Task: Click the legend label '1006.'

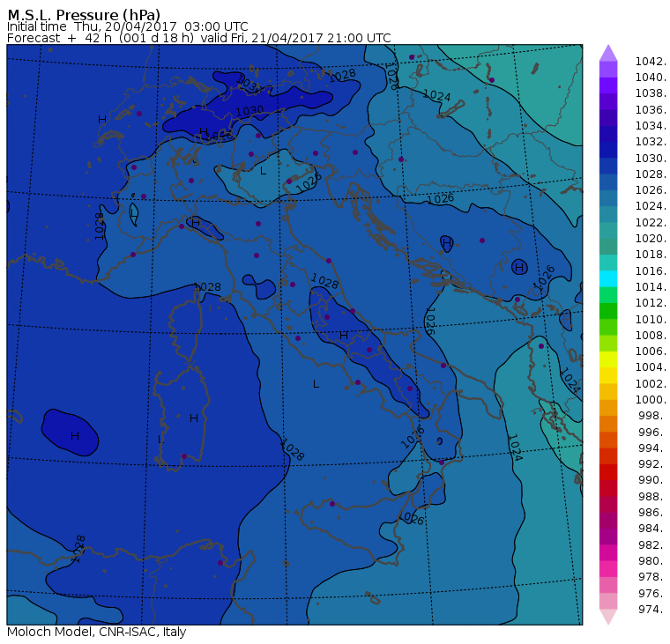Action: click(651, 351)
